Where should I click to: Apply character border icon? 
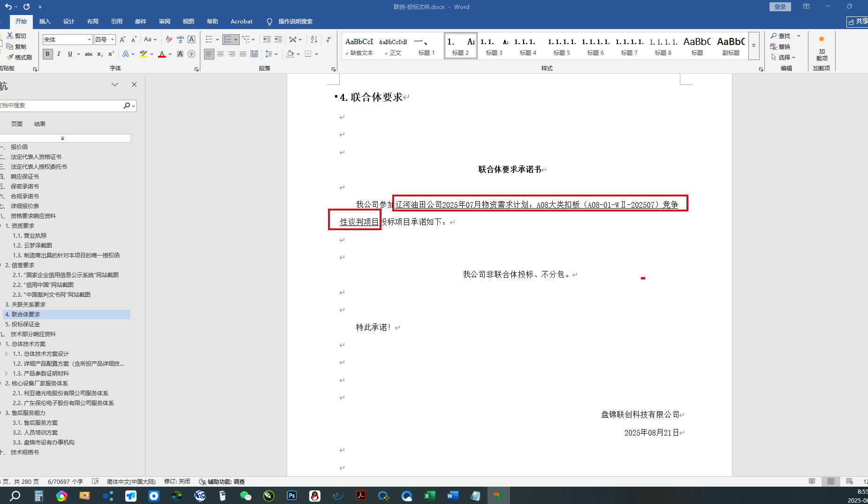191,39
